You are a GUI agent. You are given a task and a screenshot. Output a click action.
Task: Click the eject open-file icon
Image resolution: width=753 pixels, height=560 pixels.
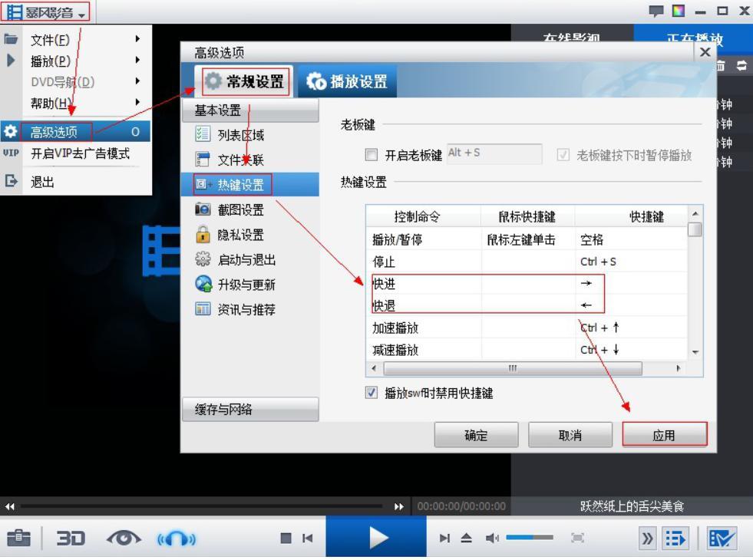point(466,538)
